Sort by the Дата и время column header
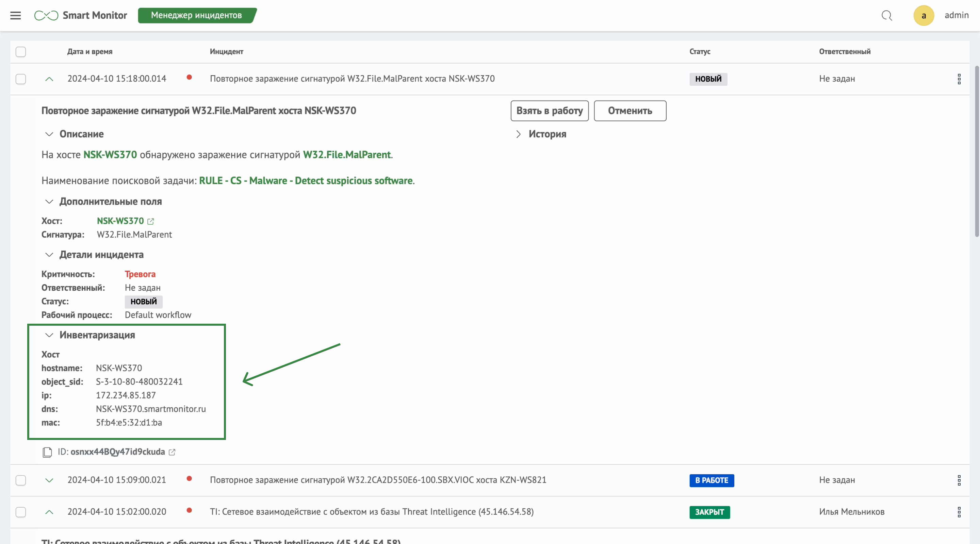The image size is (980, 544). click(x=90, y=52)
